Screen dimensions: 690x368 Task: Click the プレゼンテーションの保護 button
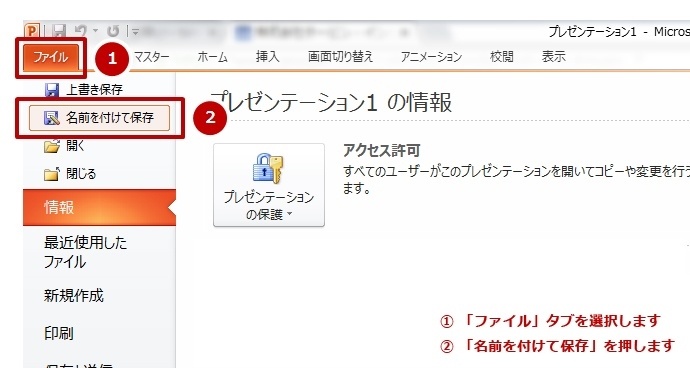click(x=269, y=185)
